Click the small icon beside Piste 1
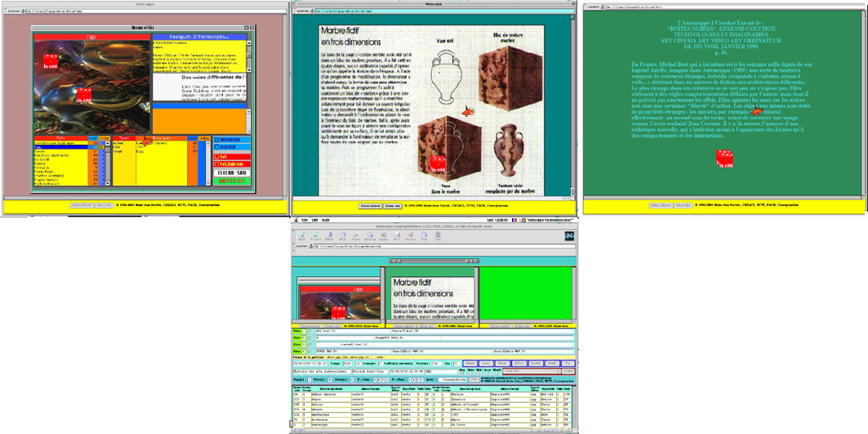Viewport: 868px width, 434px height. pyautogui.click(x=309, y=331)
